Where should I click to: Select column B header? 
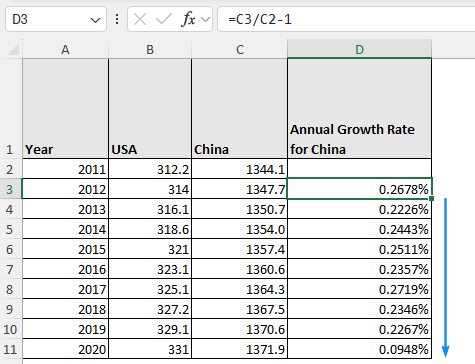150,49
